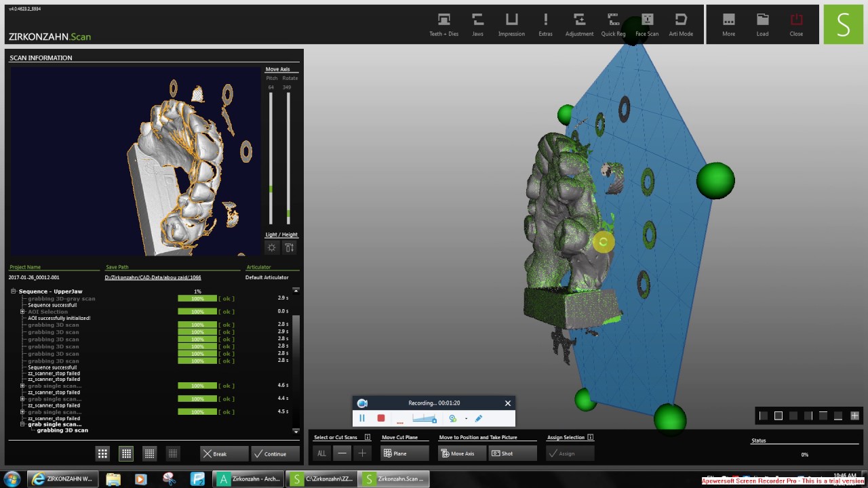868x488 pixels.
Task: Open the save path link
Action: [153, 277]
